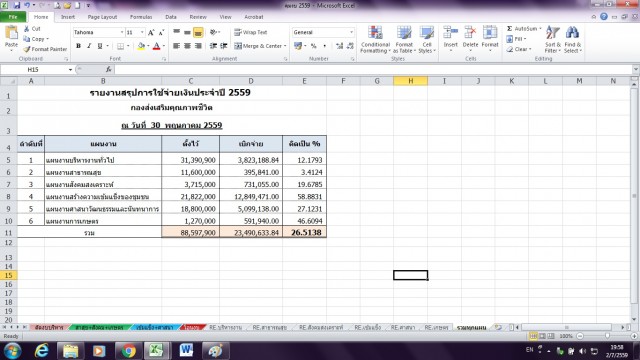Click the Delete cells icon
Image resolution: width=640 pixels, height=360 pixels.
coord(470,33)
